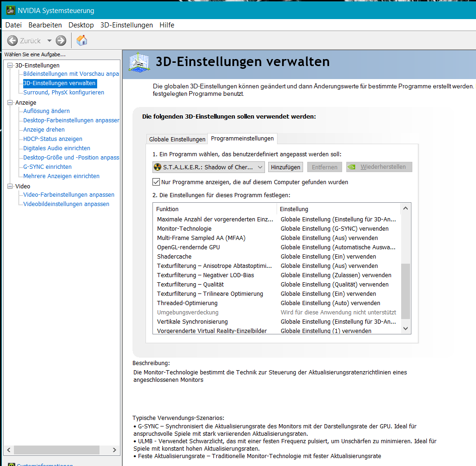476x466 pixels.
Task: Switch to Globale Einstellungen tab
Action: 177,139
